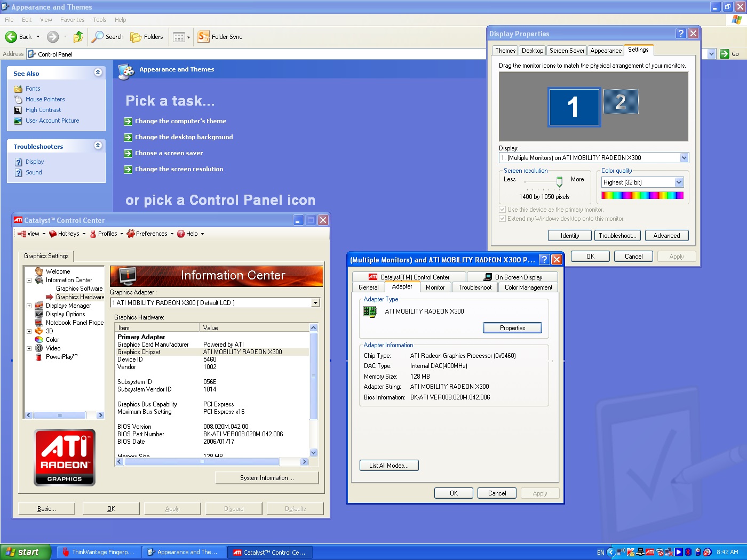Image resolution: width=747 pixels, height=560 pixels.
Task: Open the Display dropdown in Display Properties
Action: coord(684,158)
